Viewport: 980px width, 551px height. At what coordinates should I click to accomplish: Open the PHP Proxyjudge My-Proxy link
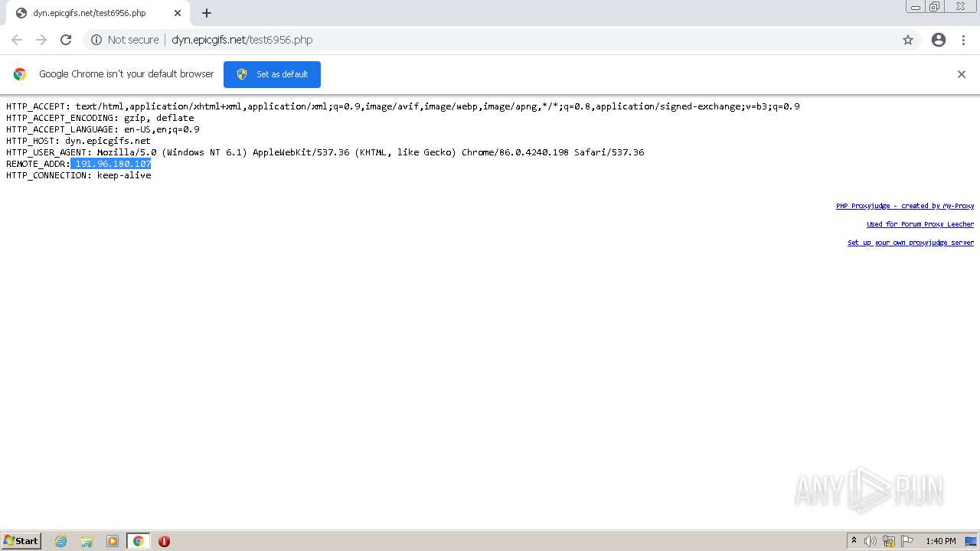coord(905,206)
